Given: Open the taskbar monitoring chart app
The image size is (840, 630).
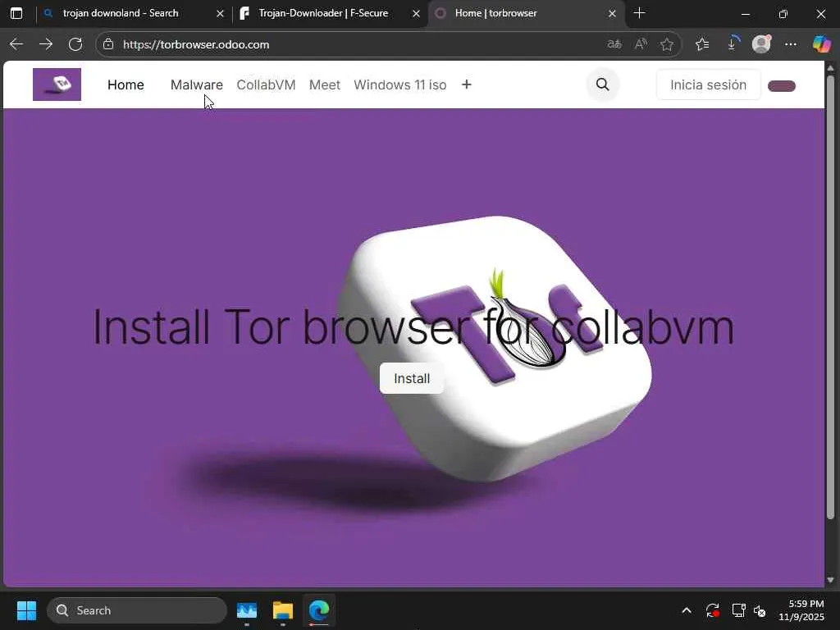Looking at the screenshot, I should pyautogui.click(x=247, y=610).
